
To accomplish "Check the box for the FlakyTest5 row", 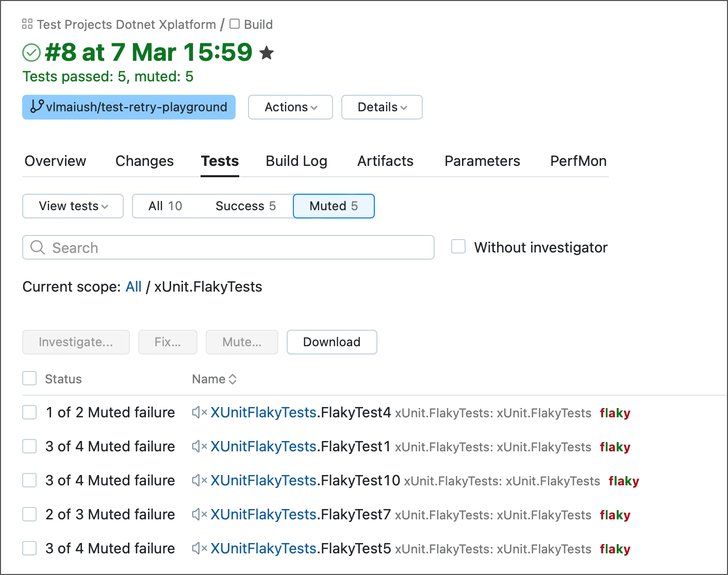I will [29, 548].
